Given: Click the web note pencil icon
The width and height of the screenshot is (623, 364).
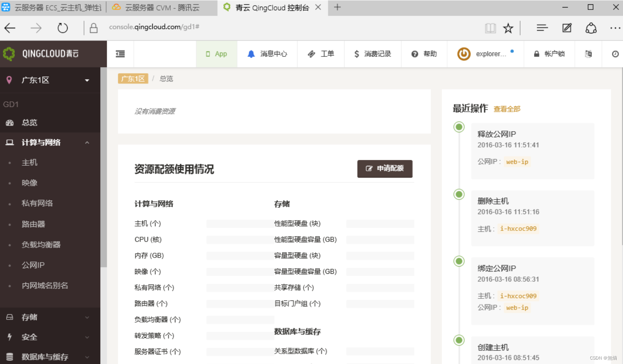Looking at the screenshot, I should [567, 28].
